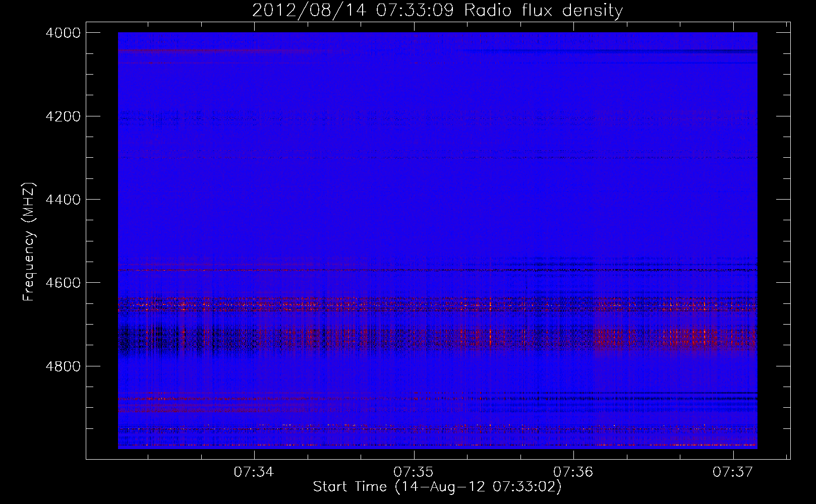
Task: Click the 07:36 time tick label
Action: [573, 472]
